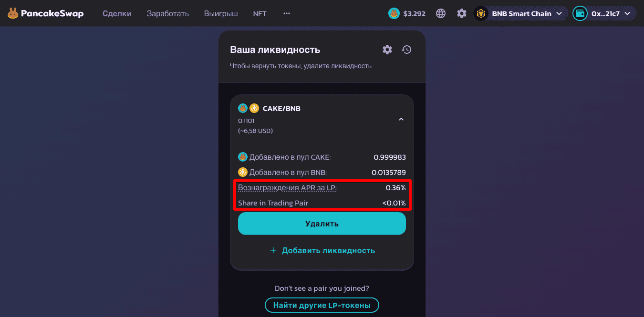Open the globe language selector icon
Image resolution: width=644 pixels, height=317 pixels.
coord(441,13)
